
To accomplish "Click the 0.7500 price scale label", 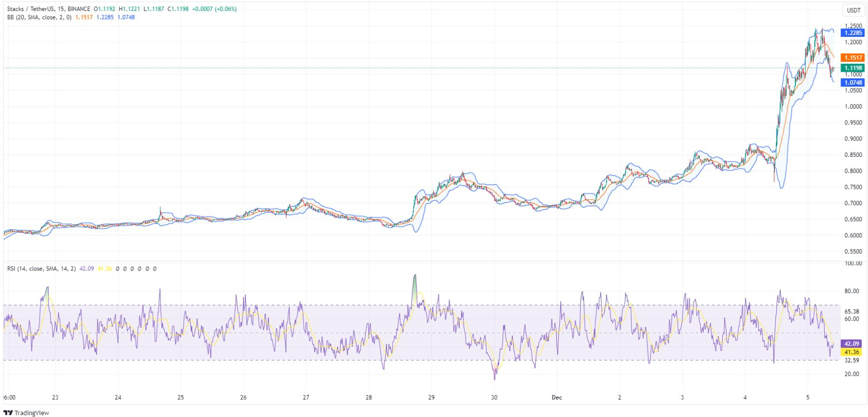I will [x=853, y=187].
